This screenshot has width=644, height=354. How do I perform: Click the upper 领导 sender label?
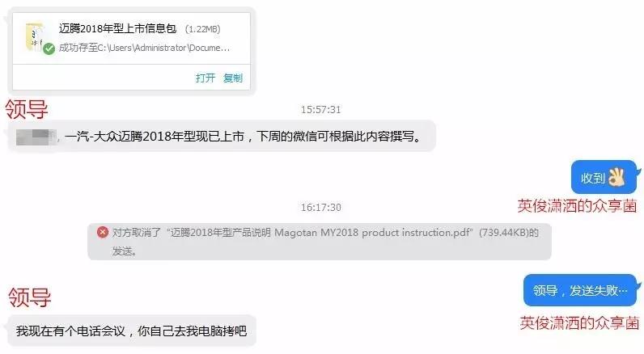[27, 109]
